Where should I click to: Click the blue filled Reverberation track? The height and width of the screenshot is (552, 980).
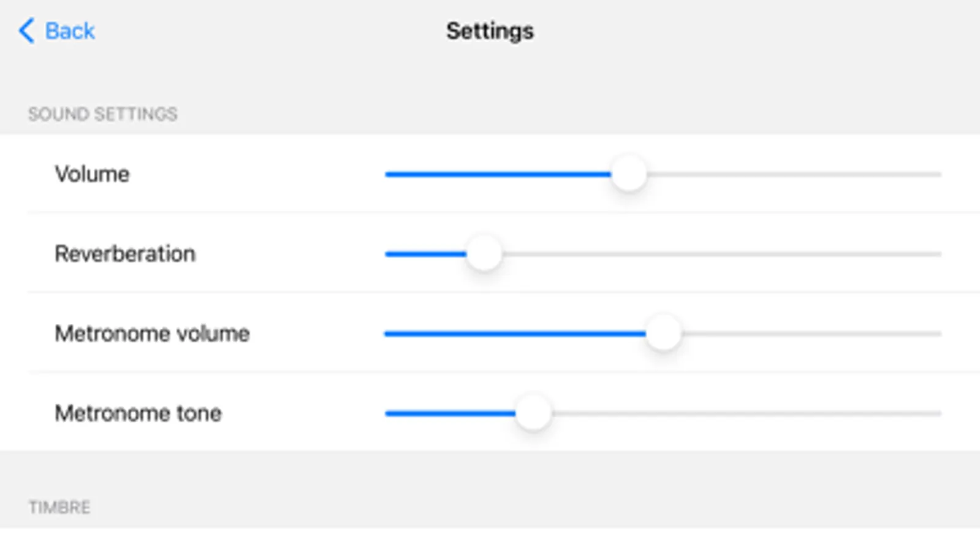(x=424, y=255)
